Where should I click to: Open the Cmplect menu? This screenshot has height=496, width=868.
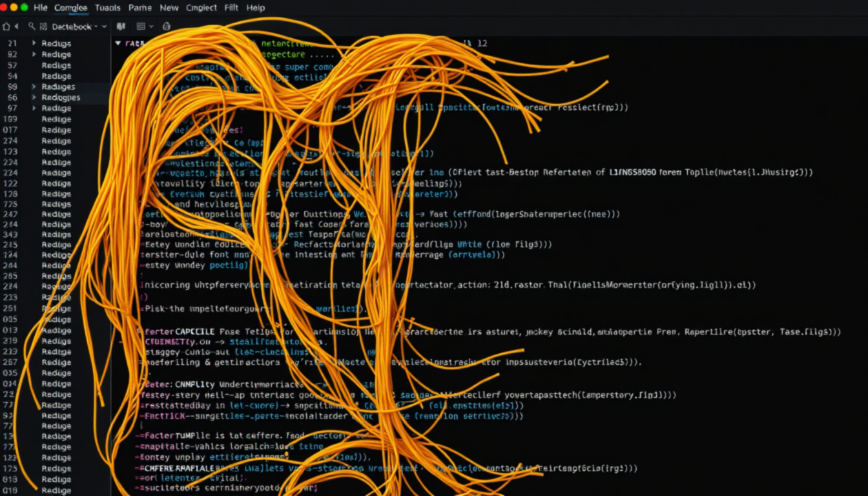pos(201,8)
